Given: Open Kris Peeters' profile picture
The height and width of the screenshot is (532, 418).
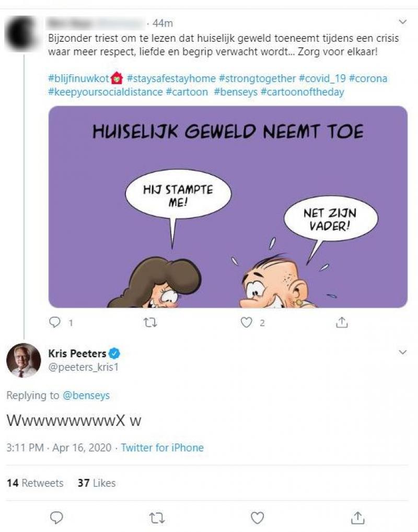Looking at the screenshot, I should 24,361.
